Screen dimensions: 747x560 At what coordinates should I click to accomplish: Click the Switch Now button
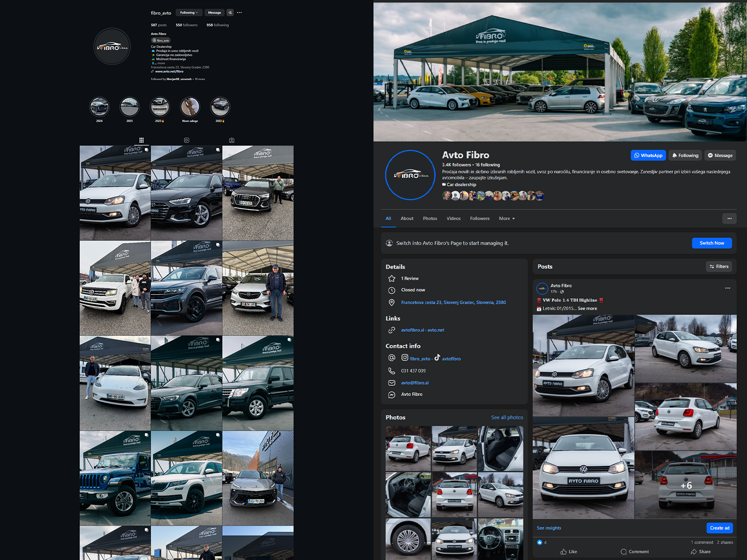[x=712, y=243]
